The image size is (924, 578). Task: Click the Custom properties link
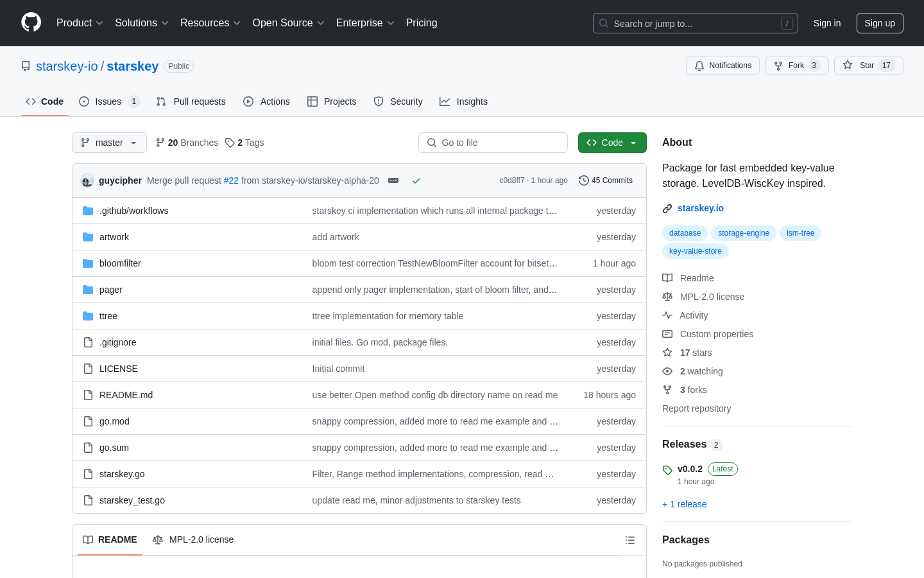click(x=716, y=334)
